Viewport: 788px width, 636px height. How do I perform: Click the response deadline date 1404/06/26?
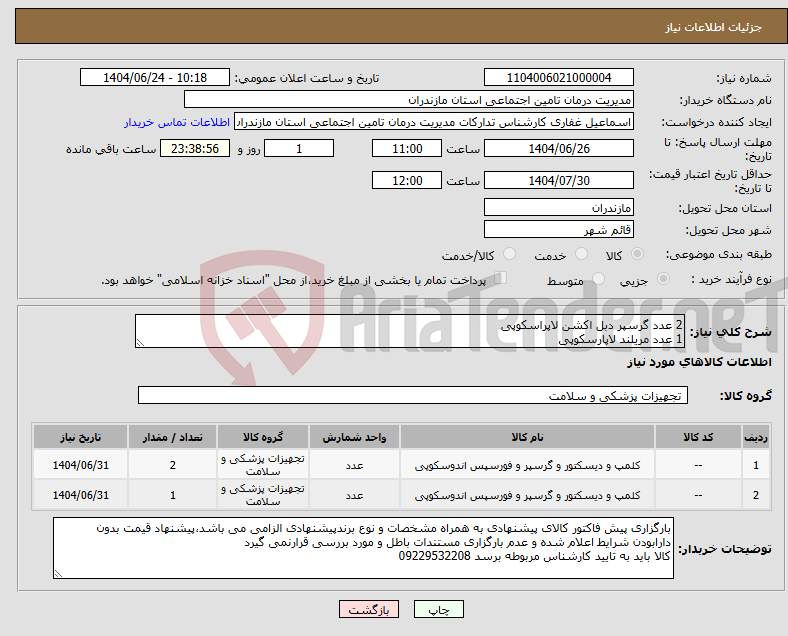coord(558,149)
